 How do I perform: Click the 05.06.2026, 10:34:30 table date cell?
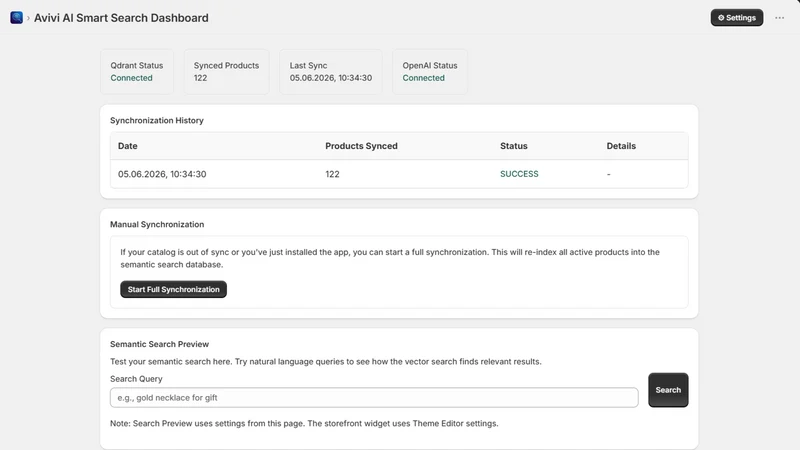(x=162, y=174)
